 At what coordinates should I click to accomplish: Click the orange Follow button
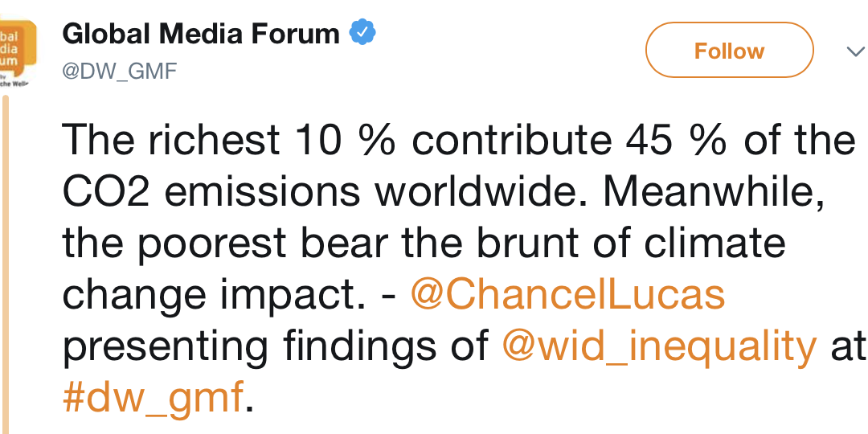[729, 51]
